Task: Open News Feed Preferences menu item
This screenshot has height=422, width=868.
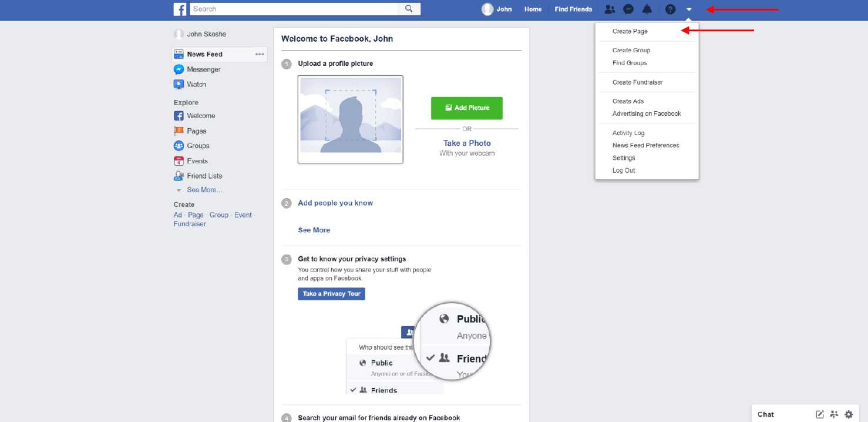Action: [x=645, y=145]
